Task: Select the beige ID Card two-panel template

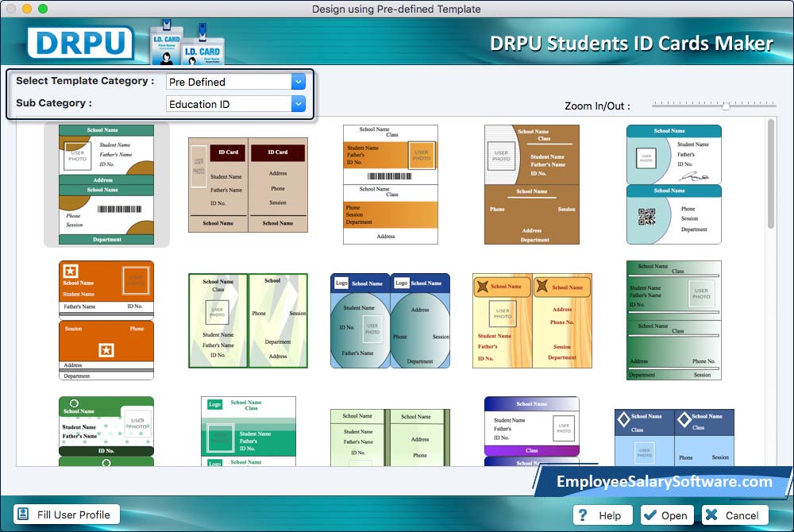Action: click(248, 185)
